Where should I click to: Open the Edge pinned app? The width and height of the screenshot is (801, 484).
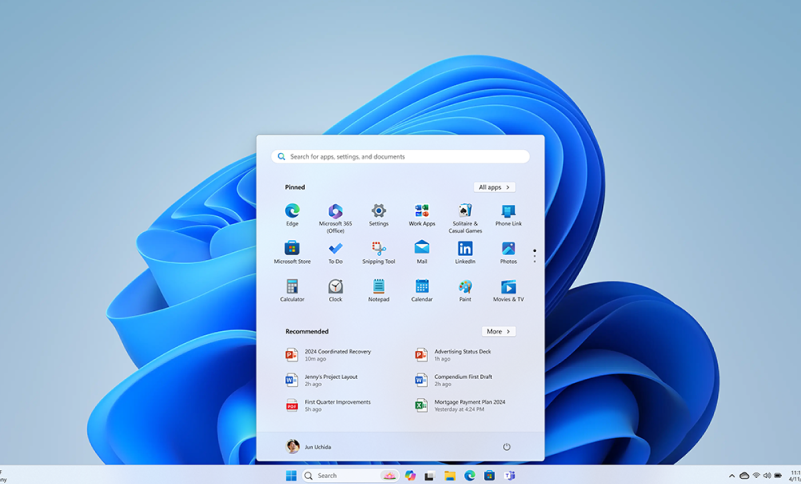click(292, 212)
